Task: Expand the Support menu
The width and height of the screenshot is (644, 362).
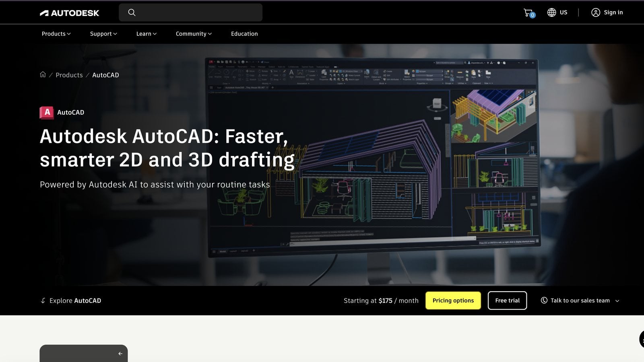Action: (x=103, y=34)
